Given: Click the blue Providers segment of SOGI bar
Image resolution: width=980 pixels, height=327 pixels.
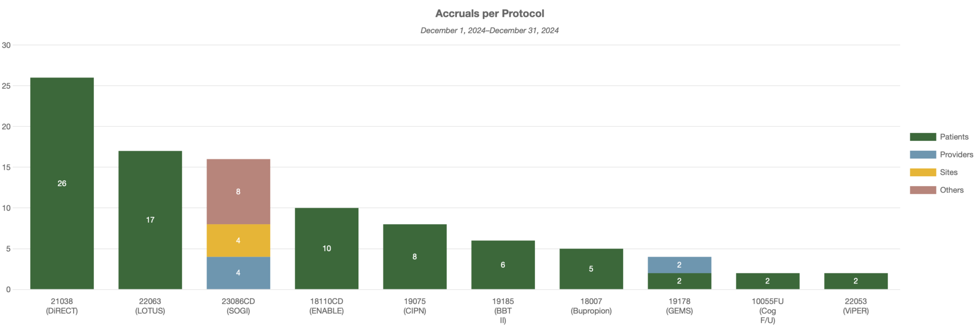Looking at the screenshot, I should tap(238, 273).
